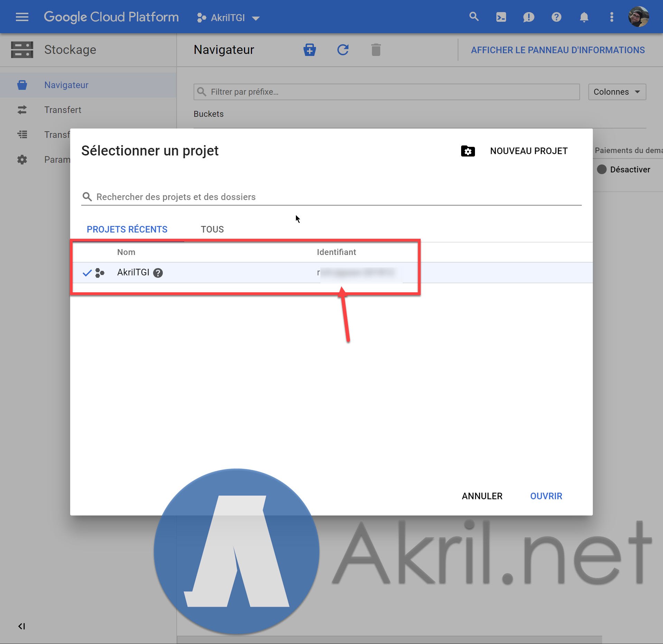The height and width of the screenshot is (644, 663).
Task: Select Navigateur in the left sidebar
Action: pos(88,85)
